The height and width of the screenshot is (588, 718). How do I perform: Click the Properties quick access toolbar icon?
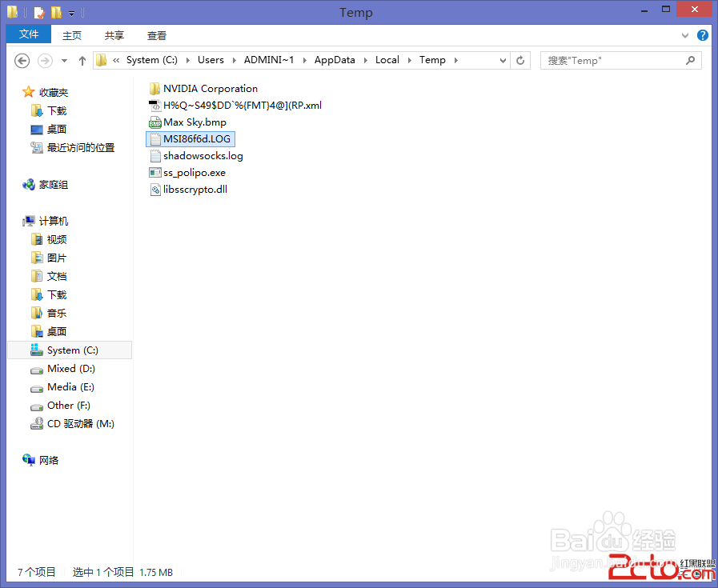(x=39, y=12)
